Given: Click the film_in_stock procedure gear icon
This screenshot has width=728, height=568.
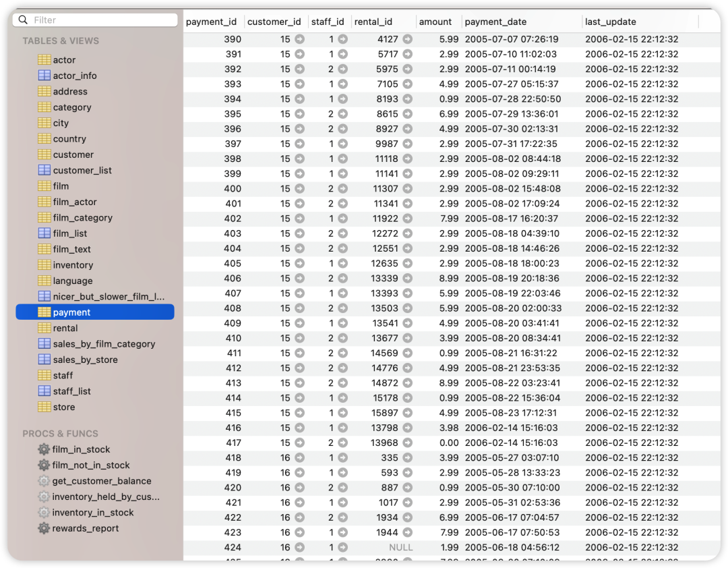Looking at the screenshot, I should tap(44, 449).
